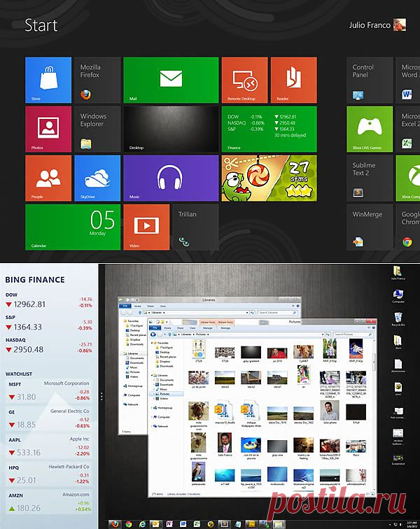The height and width of the screenshot is (529, 420).
Task: Open the Control Panel tile
Action: [x=370, y=80]
